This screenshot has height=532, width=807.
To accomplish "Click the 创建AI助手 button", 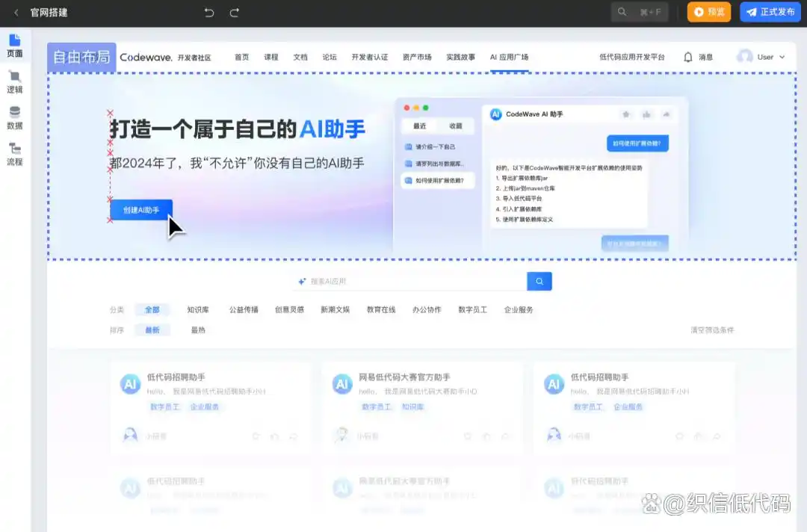I will coord(141,210).
